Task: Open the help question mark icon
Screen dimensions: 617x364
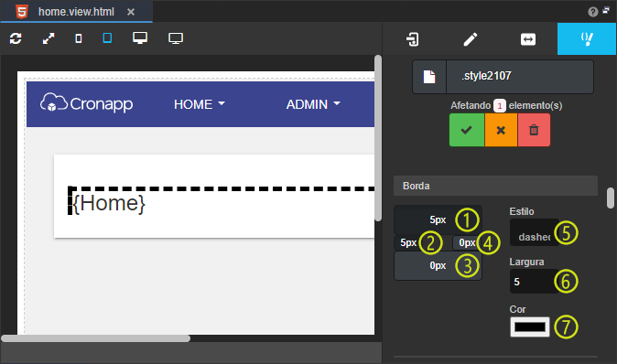Action: point(593,12)
